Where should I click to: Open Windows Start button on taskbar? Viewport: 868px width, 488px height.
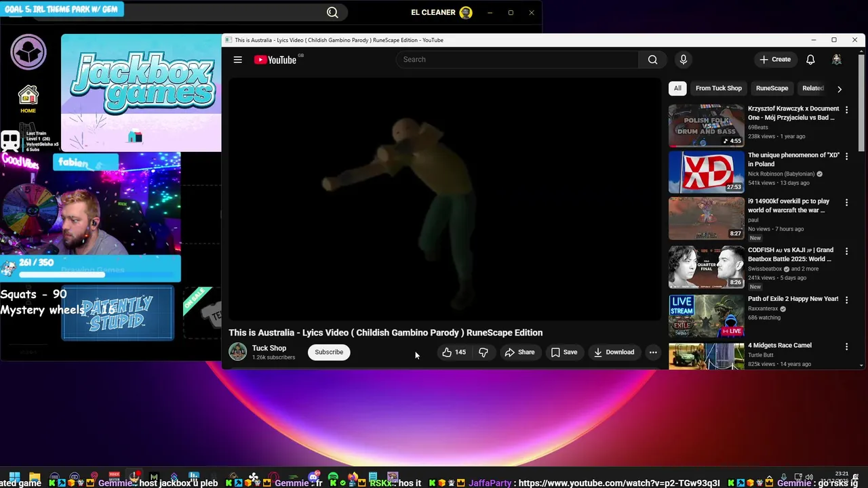[14, 477]
